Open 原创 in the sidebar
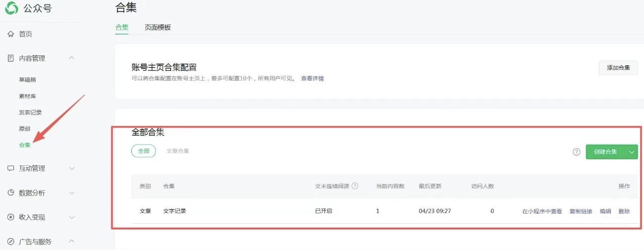Screen dimensions: 644x250 click(x=25, y=129)
